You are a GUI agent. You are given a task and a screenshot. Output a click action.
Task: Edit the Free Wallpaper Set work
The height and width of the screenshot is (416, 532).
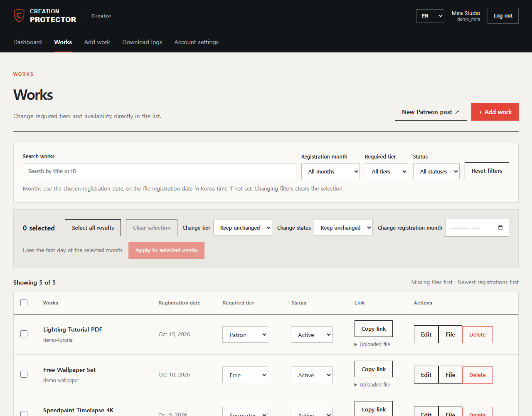click(x=426, y=375)
